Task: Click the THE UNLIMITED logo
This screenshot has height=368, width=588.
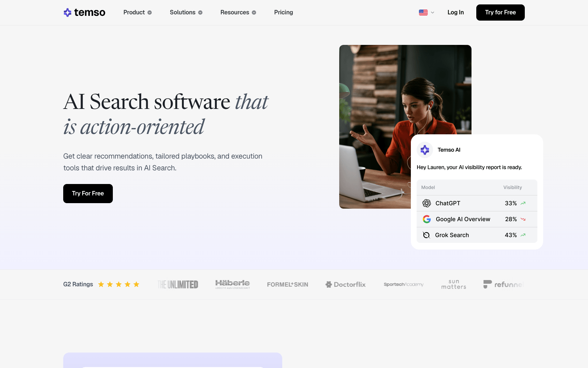Action: (178, 284)
